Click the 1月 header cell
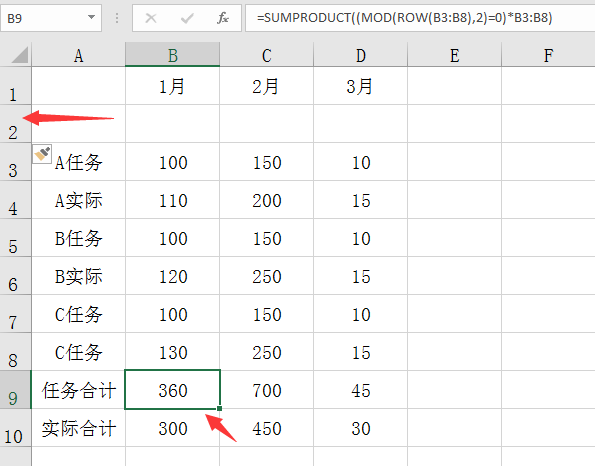Screen dimensions: 595x466 pos(173,86)
